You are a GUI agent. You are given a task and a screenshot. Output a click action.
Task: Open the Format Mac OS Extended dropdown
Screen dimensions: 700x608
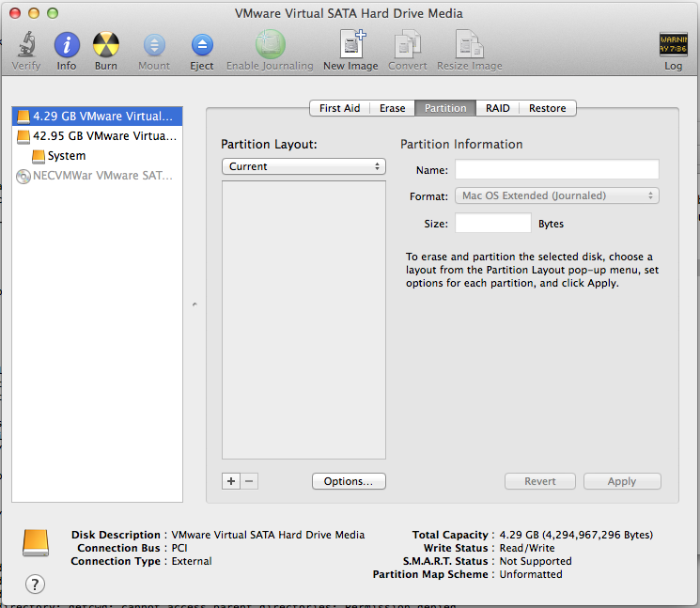tap(556, 195)
